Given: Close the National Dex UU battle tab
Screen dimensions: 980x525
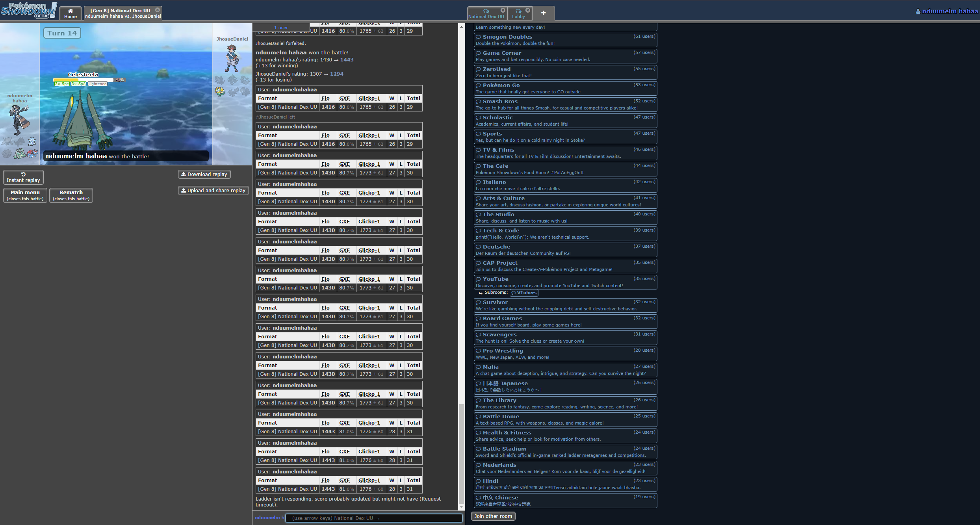Looking at the screenshot, I should tap(158, 10).
